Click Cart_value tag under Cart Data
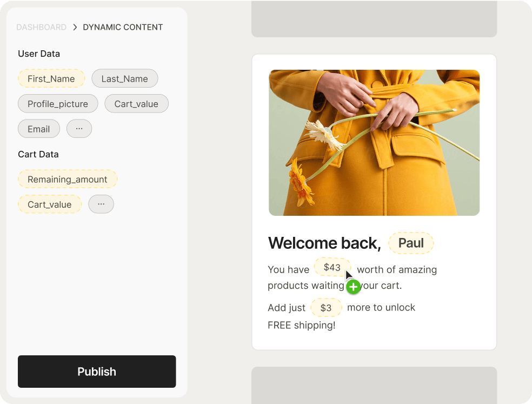 [50, 204]
